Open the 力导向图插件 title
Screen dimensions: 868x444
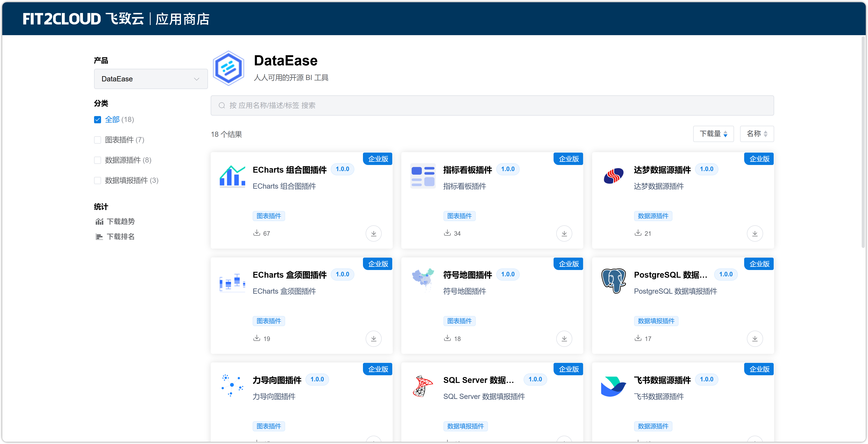coord(277,380)
